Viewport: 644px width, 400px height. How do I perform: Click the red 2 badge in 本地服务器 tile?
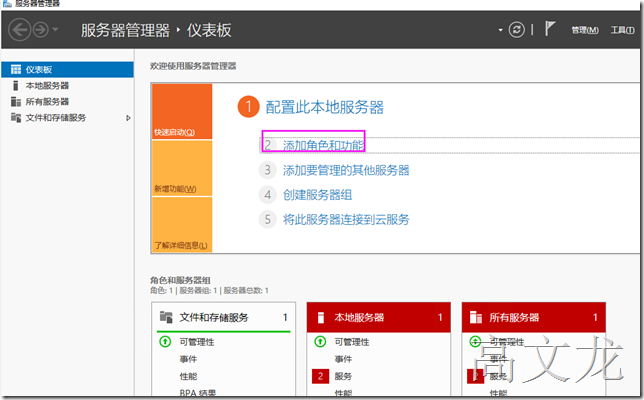tap(320, 376)
